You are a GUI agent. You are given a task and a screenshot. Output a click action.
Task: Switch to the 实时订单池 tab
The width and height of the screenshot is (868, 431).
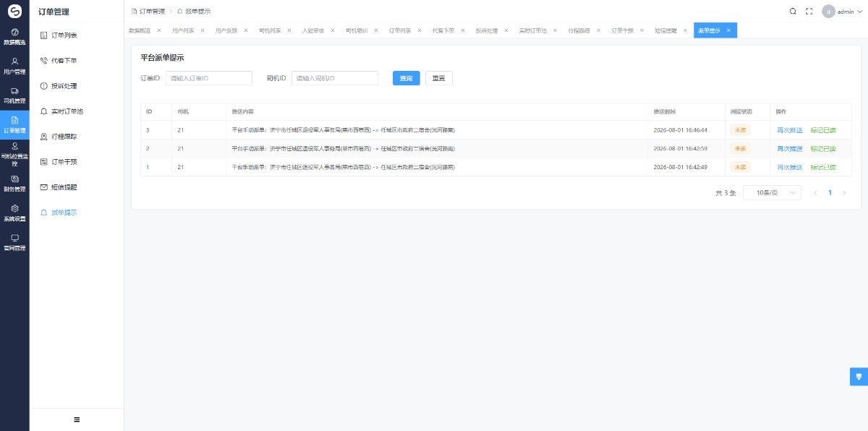(532, 30)
